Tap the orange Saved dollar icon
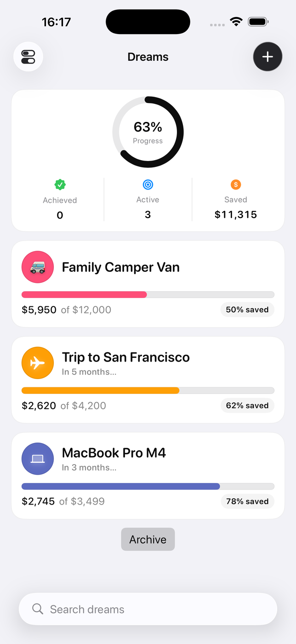 coord(236,184)
